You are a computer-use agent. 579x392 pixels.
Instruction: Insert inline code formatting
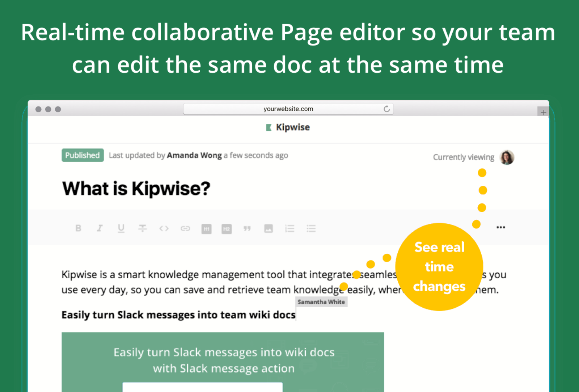click(164, 228)
